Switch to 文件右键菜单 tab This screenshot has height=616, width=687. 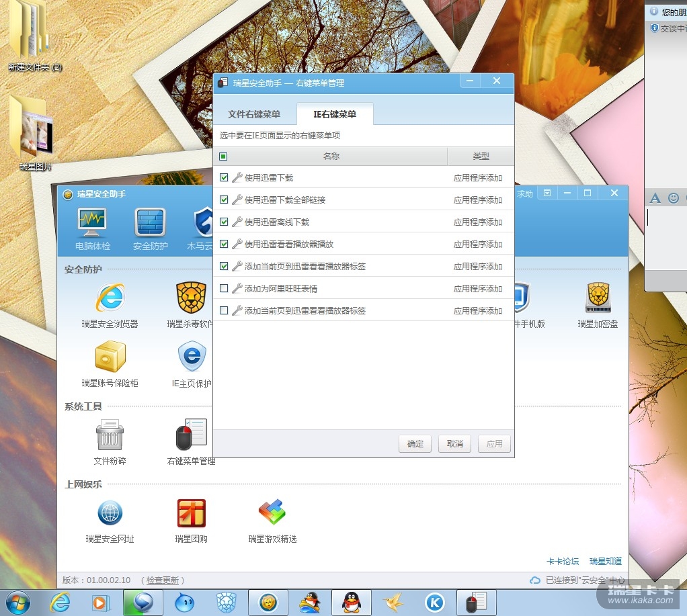tap(254, 114)
